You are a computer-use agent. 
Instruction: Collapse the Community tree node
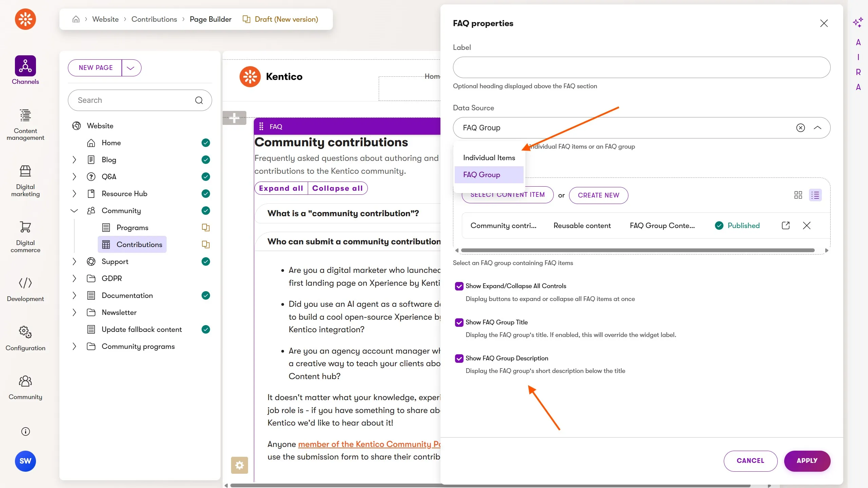[x=74, y=211]
